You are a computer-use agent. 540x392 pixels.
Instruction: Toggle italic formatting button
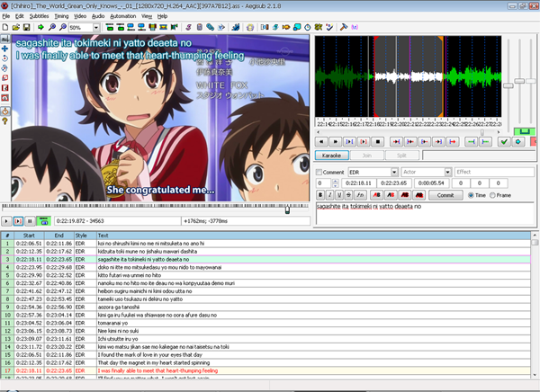tap(329, 195)
